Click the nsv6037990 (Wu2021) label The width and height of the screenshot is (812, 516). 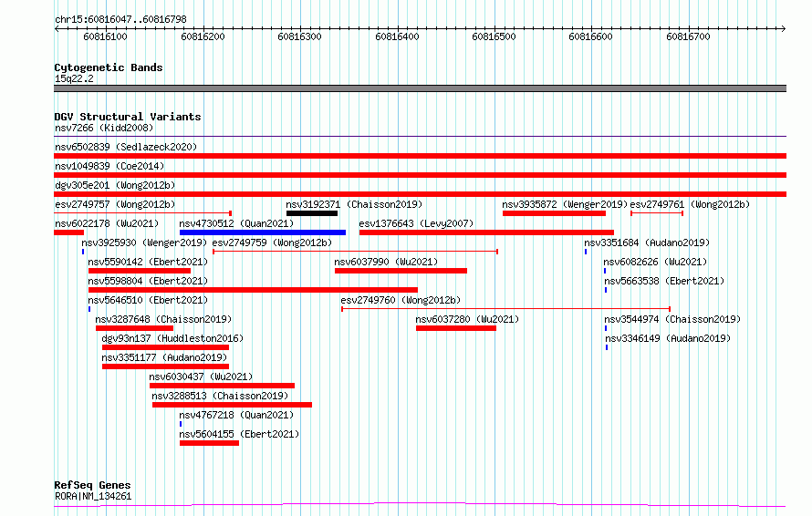click(386, 262)
